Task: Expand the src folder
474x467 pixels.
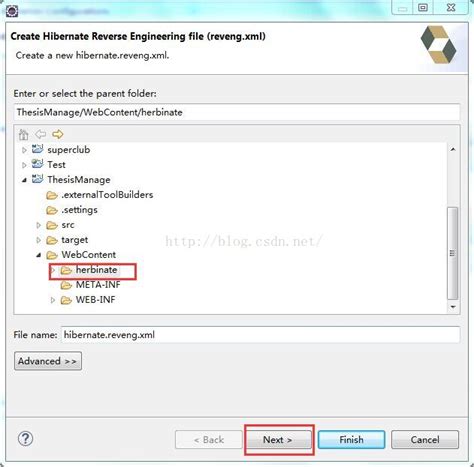Action: (38, 225)
